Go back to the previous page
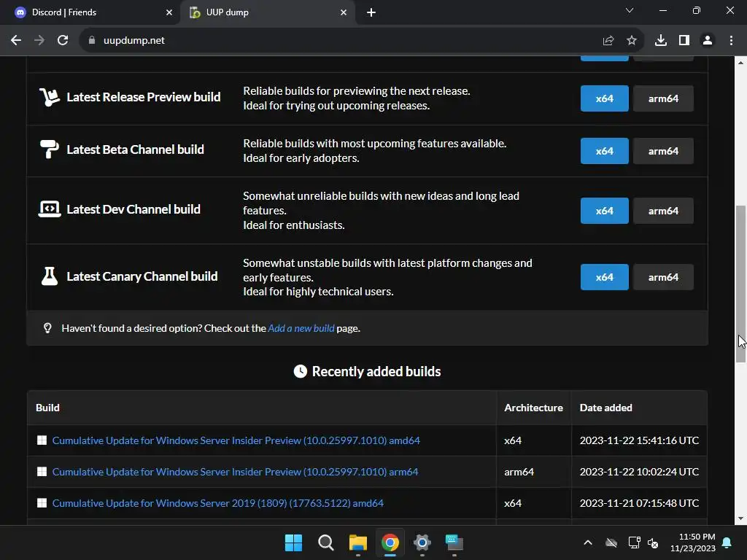Image resolution: width=747 pixels, height=560 pixels. click(16, 41)
